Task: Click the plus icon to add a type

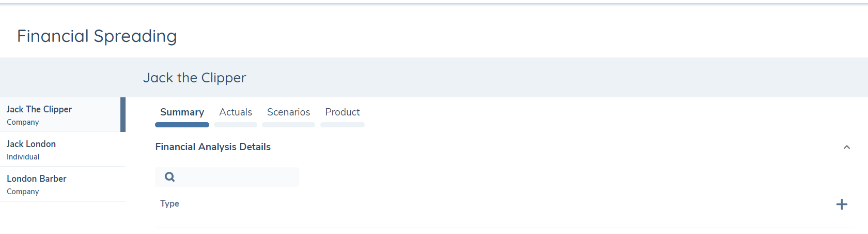Action: click(x=842, y=204)
